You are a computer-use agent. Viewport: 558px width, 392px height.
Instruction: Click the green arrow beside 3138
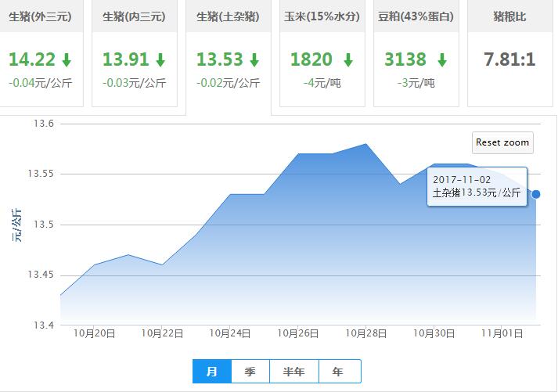[442, 59]
